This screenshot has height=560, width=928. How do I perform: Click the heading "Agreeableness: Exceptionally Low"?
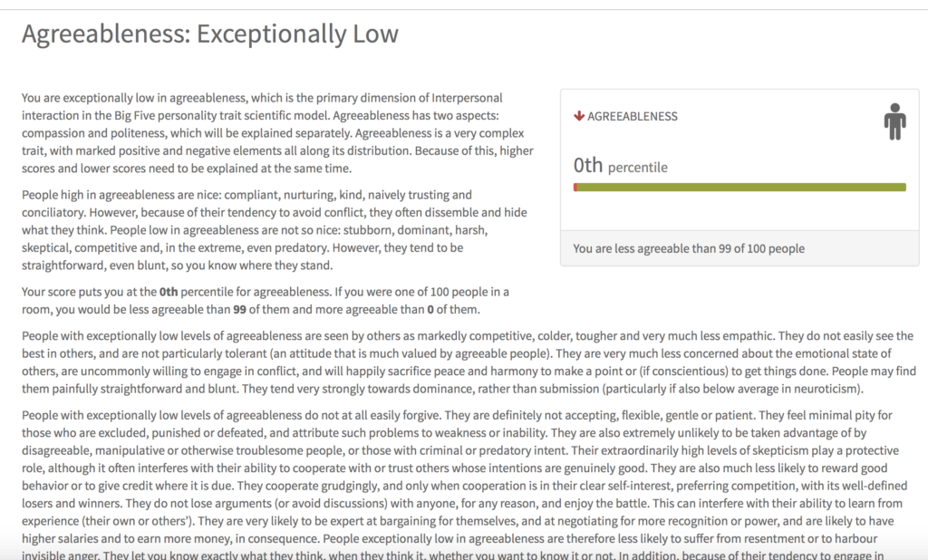tap(210, 34)
